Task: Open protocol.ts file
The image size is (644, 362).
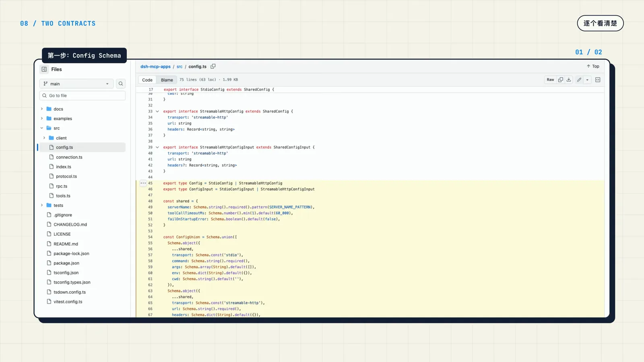Action: (x=66, y=177)
